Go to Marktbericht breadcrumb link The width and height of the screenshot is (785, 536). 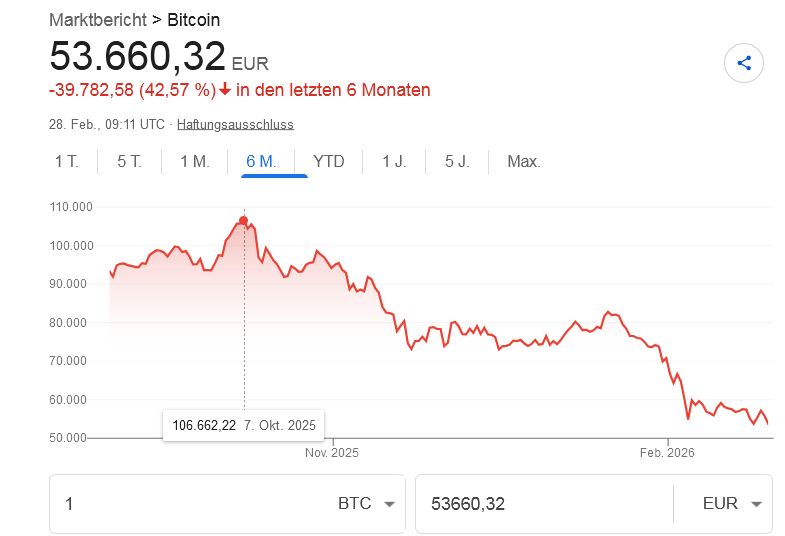pyautogui.click(x=94, y=20)
